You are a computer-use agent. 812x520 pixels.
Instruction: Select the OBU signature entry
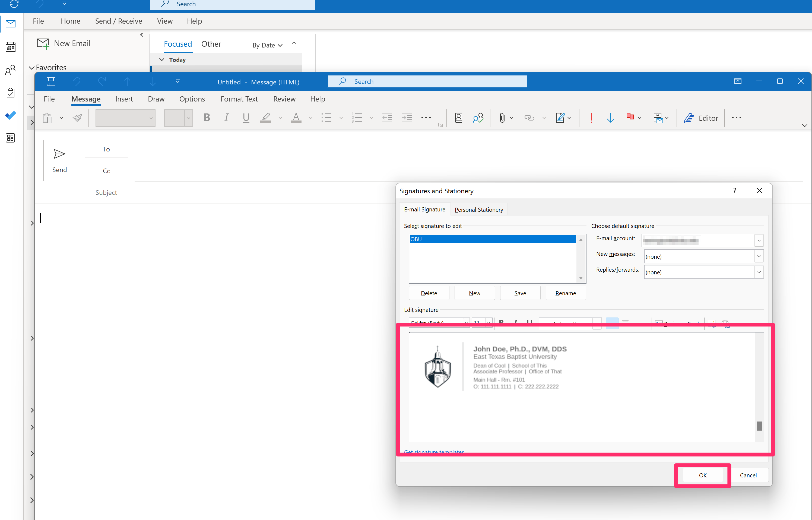[493, 239]
